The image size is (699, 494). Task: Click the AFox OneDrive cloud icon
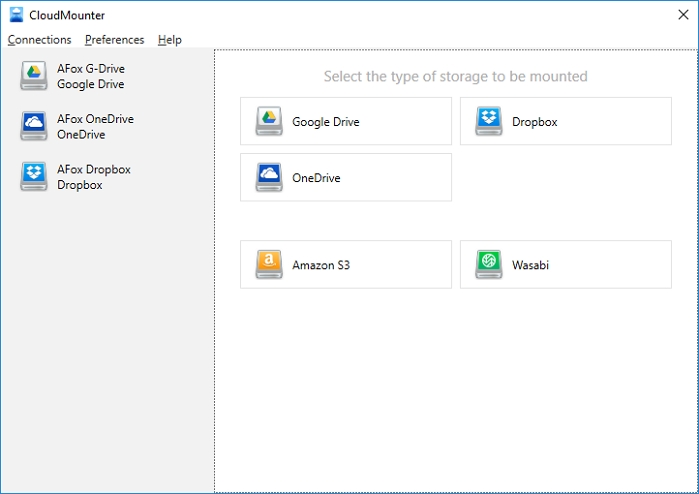pos(34,126)
